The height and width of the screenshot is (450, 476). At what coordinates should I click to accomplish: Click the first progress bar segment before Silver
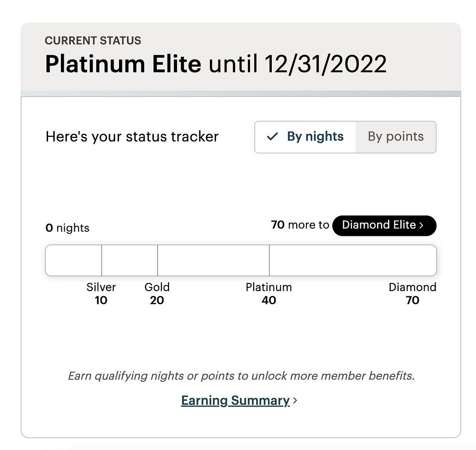tap(73, 260)
